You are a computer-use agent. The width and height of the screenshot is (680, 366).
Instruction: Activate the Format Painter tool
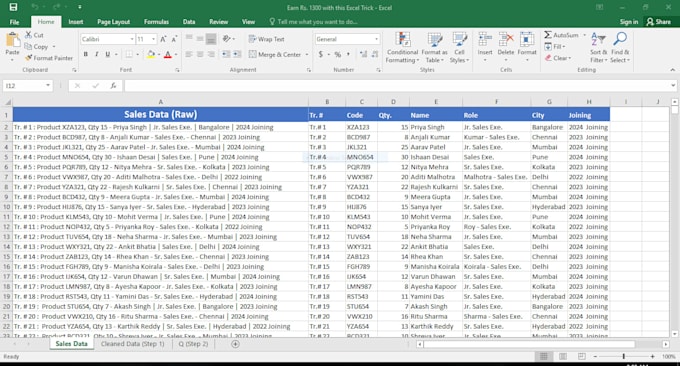pos(49,58)
